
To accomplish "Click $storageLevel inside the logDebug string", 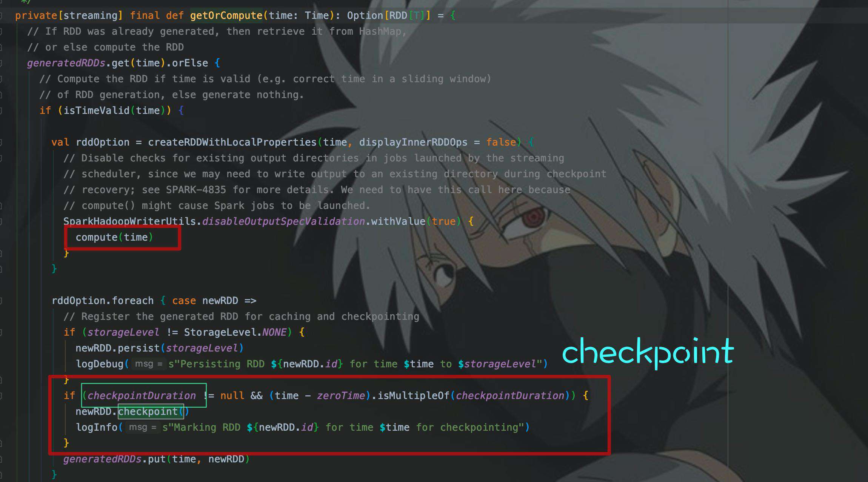I will point(497,364).
